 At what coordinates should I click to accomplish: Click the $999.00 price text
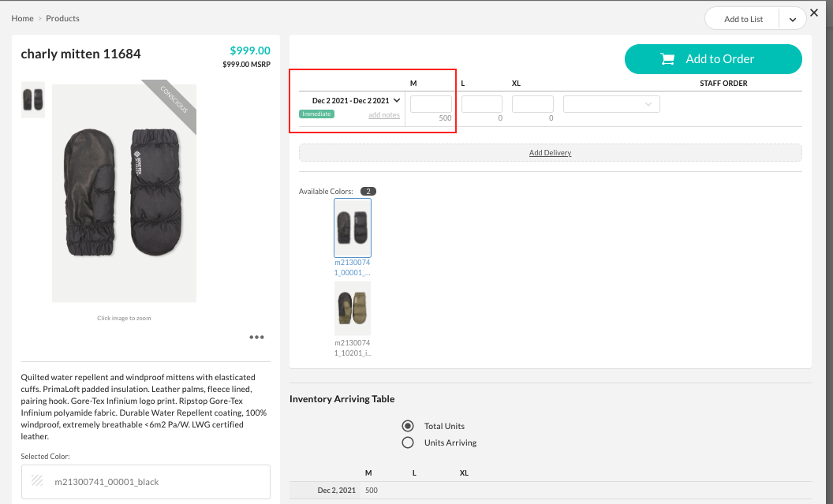(x=250, y=50)
